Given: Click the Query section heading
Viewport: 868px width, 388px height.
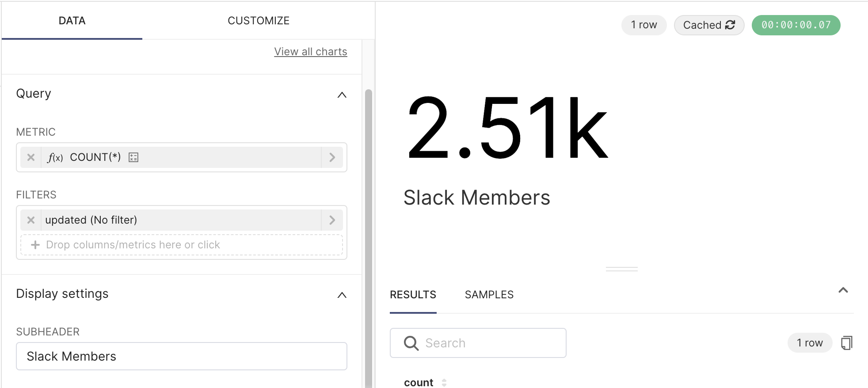Looking at the screenshot, I should tap(34, 94).
